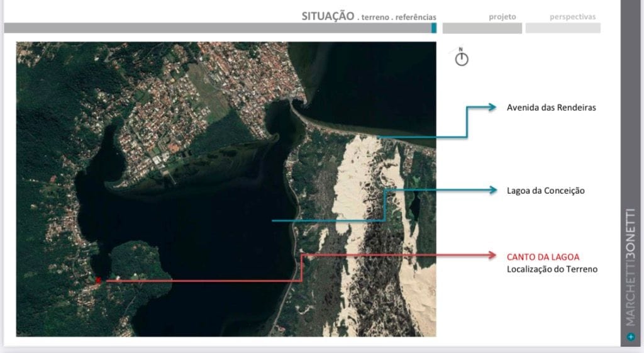Click the north compass icon
This screenshot has width=644, height=353.
pyautogui.click(x=461, y=57)
